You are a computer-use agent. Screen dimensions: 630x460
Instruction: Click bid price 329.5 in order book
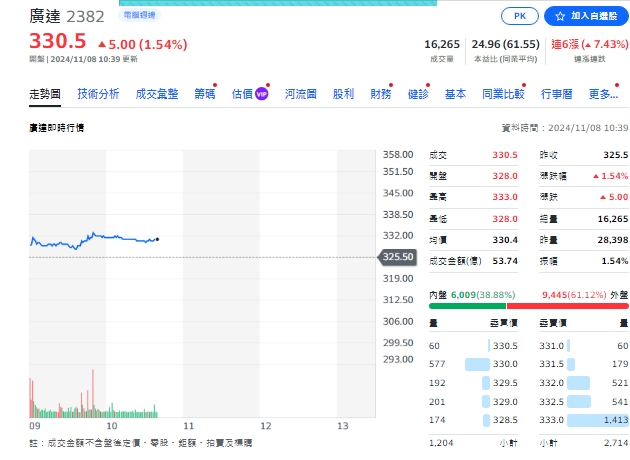[x=505, y=383]
